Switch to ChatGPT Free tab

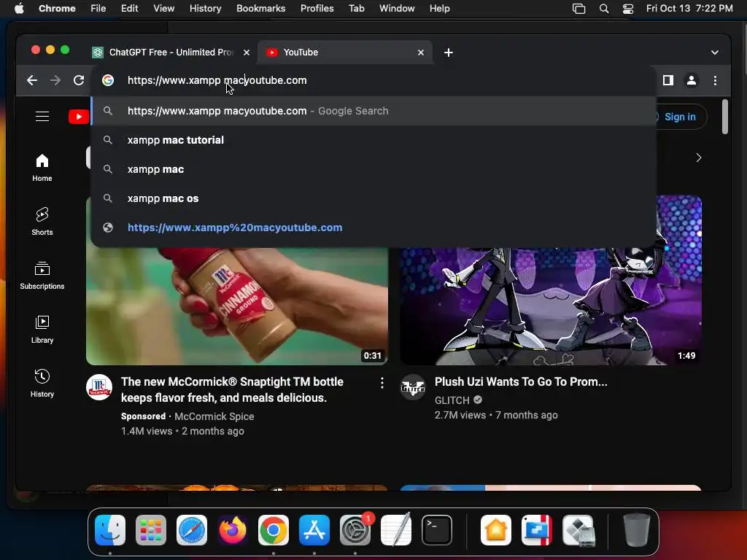pos(171,52)
